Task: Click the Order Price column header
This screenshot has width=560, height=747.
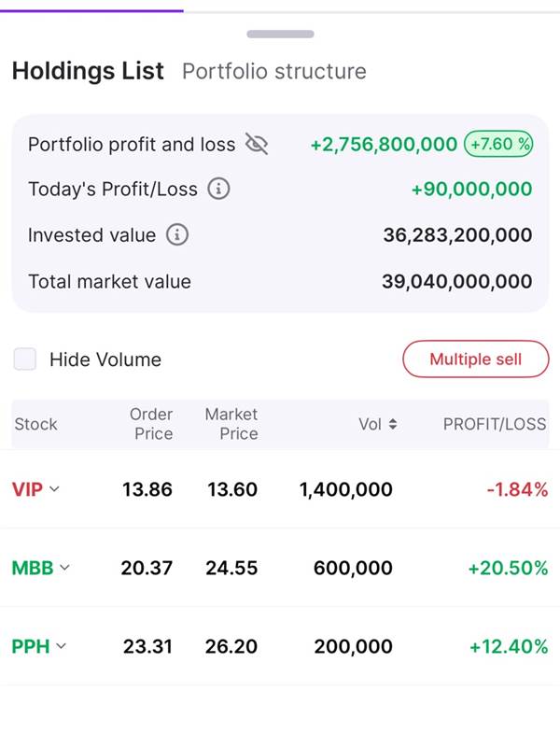Action: coord(151,424)
